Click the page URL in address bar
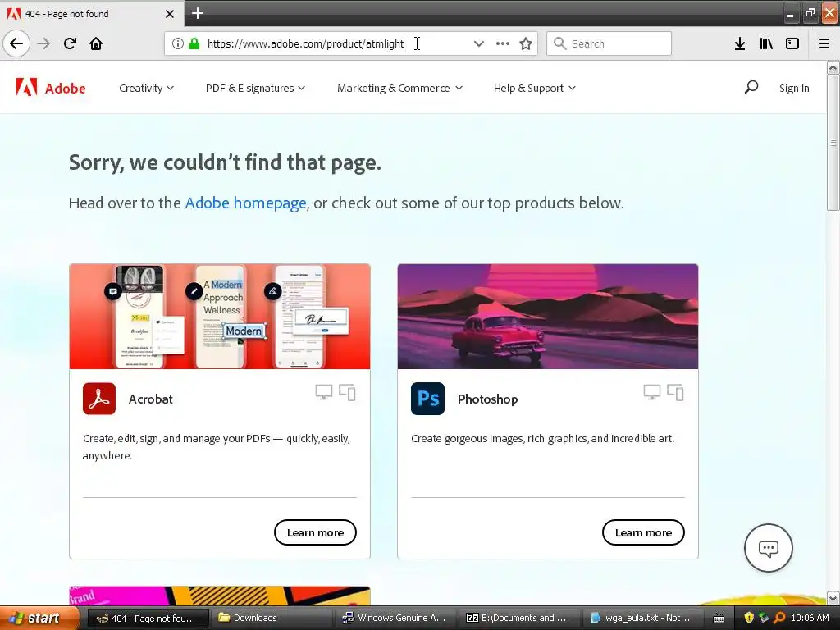Viewport: 840px width, 630px height. (x=305, y=43)
